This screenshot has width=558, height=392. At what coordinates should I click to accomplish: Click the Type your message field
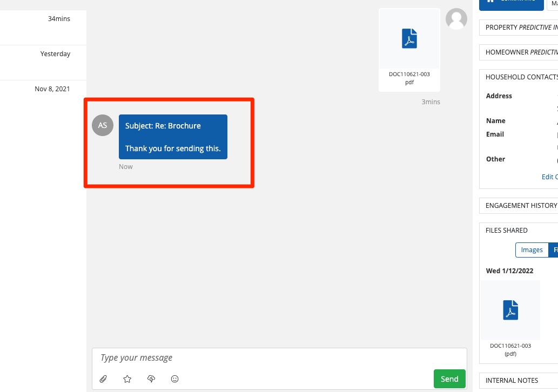point(279,358)
